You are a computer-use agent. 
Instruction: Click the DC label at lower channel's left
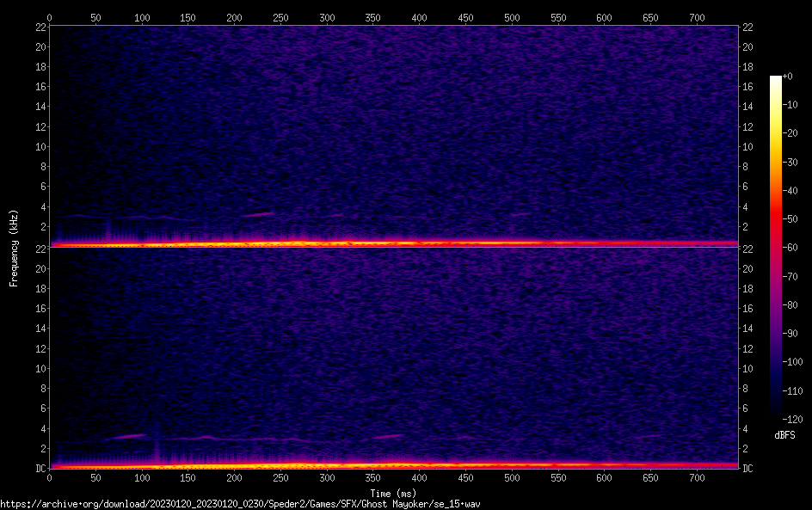click(40, 469)
